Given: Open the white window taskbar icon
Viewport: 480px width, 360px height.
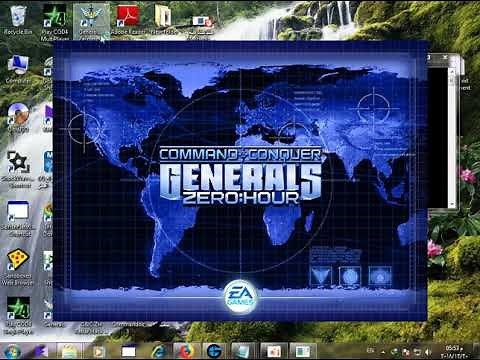Looking at the screenshot, I should tap(129, 351).
